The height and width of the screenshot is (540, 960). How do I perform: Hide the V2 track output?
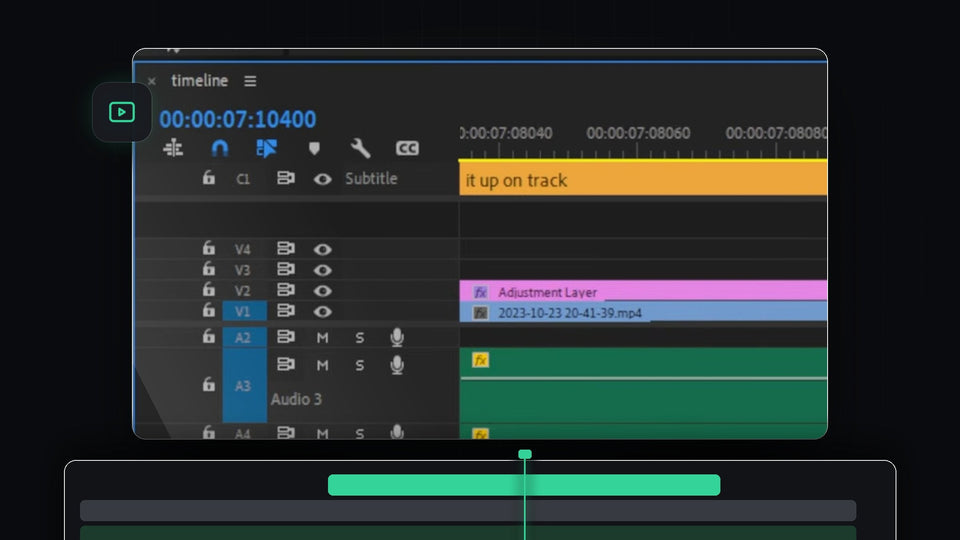click(323, 291)
